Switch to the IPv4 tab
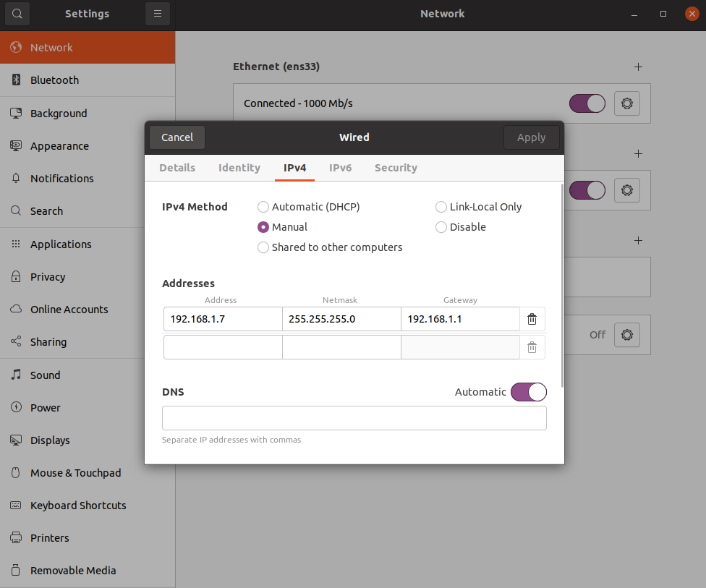 pyautogui.click(x=295, y=168)
